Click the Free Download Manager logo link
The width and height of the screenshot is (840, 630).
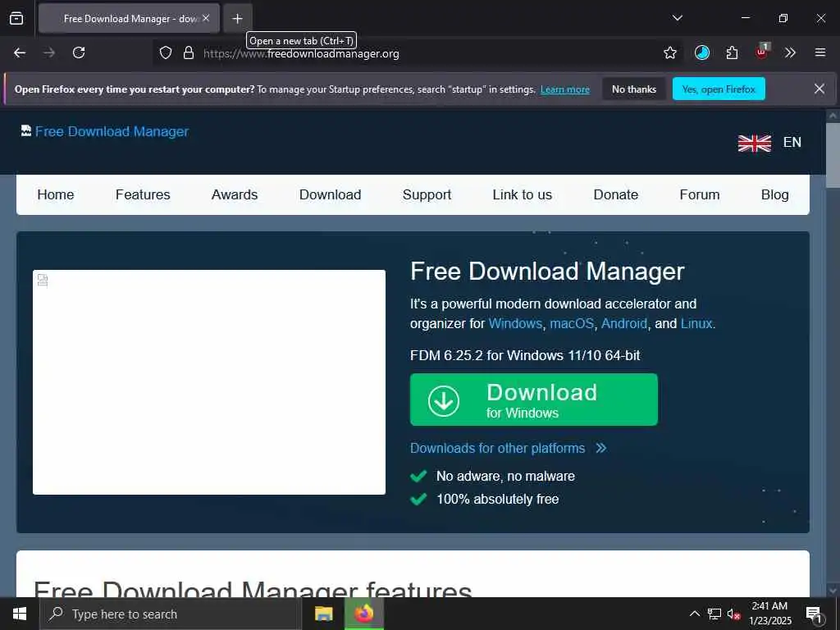(x=105, y=131)
